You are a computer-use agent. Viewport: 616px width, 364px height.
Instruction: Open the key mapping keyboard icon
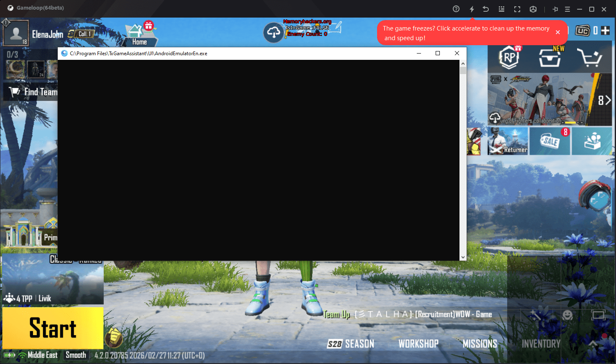pos(501,9)
